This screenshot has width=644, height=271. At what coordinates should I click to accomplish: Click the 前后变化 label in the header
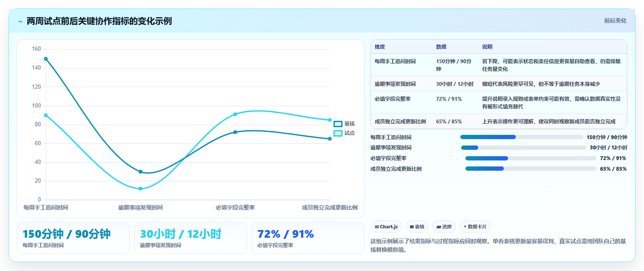point(615,20)
